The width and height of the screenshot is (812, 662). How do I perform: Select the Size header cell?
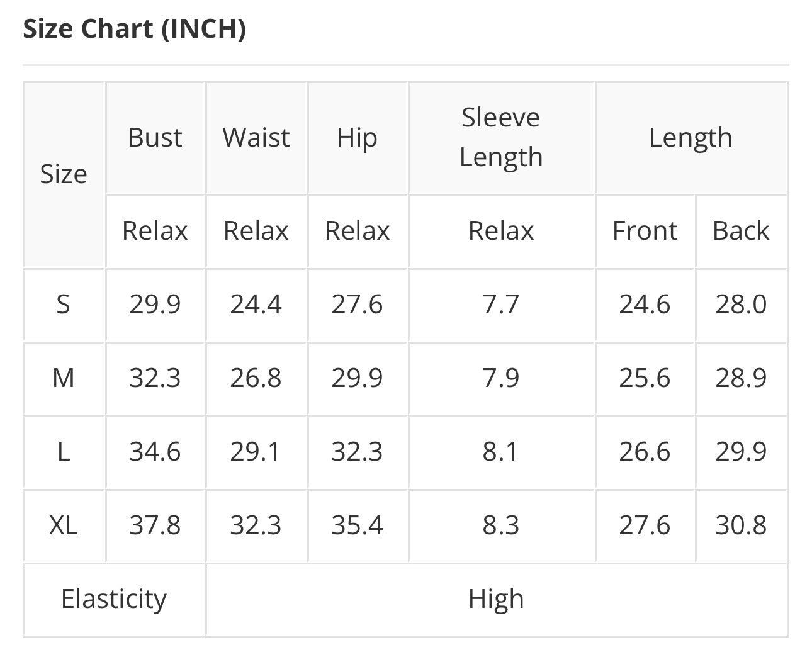(64, 174)
